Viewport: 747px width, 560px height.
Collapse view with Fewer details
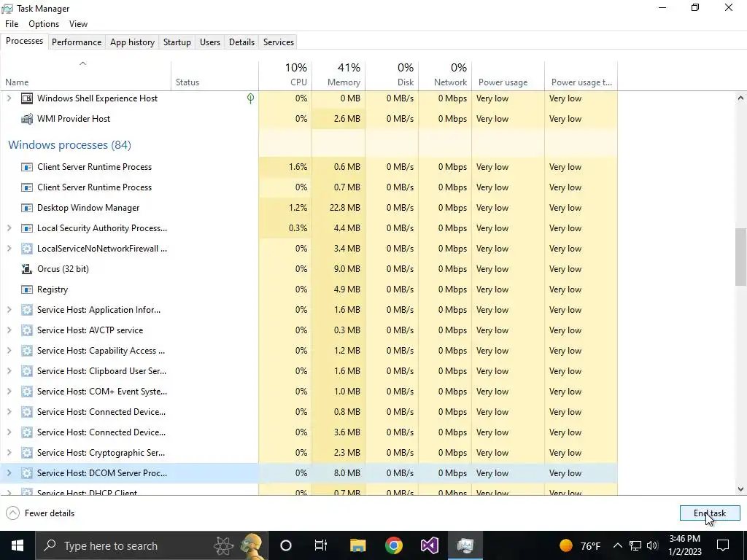coord(41,513)
